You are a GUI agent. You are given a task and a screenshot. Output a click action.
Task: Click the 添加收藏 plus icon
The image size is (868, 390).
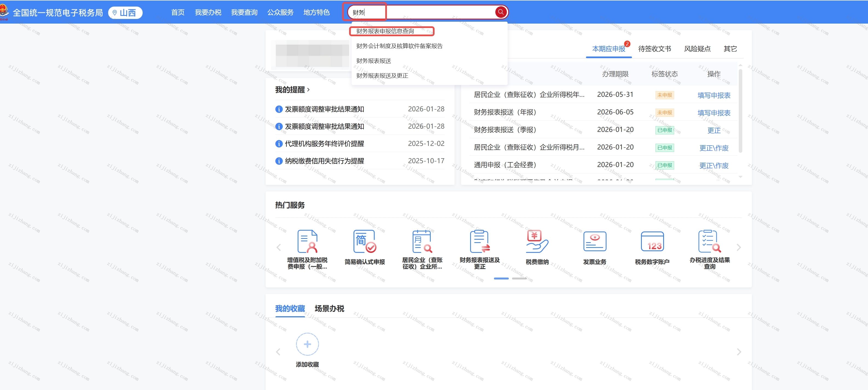click(307, 344)
